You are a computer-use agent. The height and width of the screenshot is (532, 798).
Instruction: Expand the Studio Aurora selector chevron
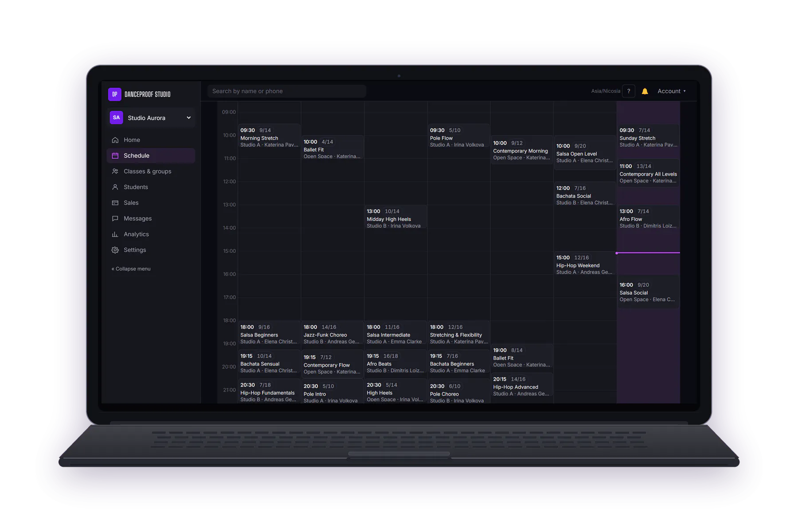pyautogui.click(x=189, y=118)
